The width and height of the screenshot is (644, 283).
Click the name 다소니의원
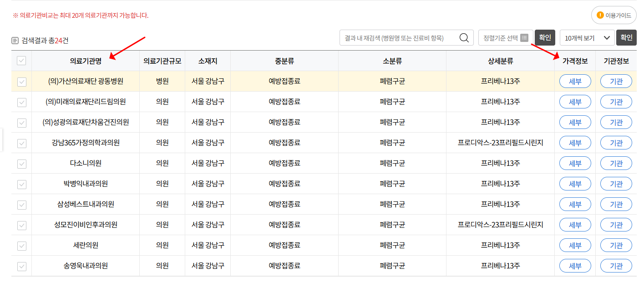tap(86, 163)
